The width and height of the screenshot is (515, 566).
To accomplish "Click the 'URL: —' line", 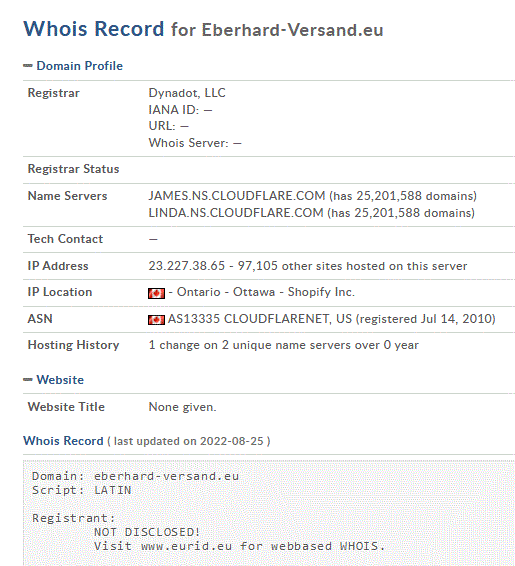I will coord(169,126).
